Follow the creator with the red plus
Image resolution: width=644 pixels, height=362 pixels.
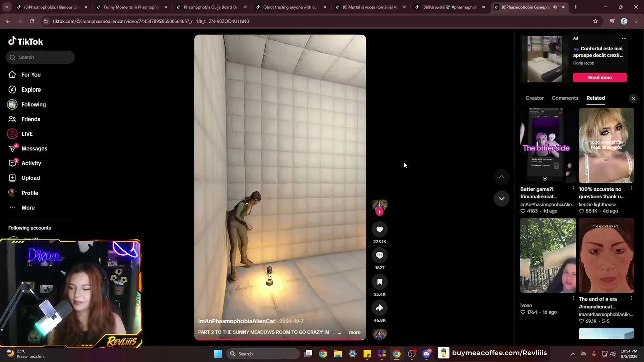[x=380, y=212]
